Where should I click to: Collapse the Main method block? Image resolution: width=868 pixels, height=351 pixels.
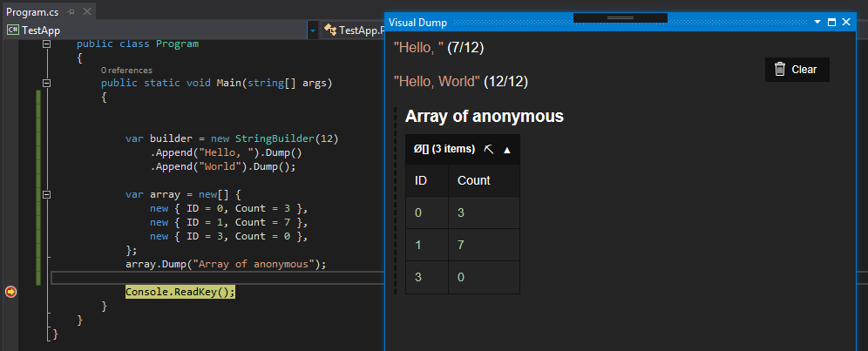pyautogui.click(x=46, y=83)
